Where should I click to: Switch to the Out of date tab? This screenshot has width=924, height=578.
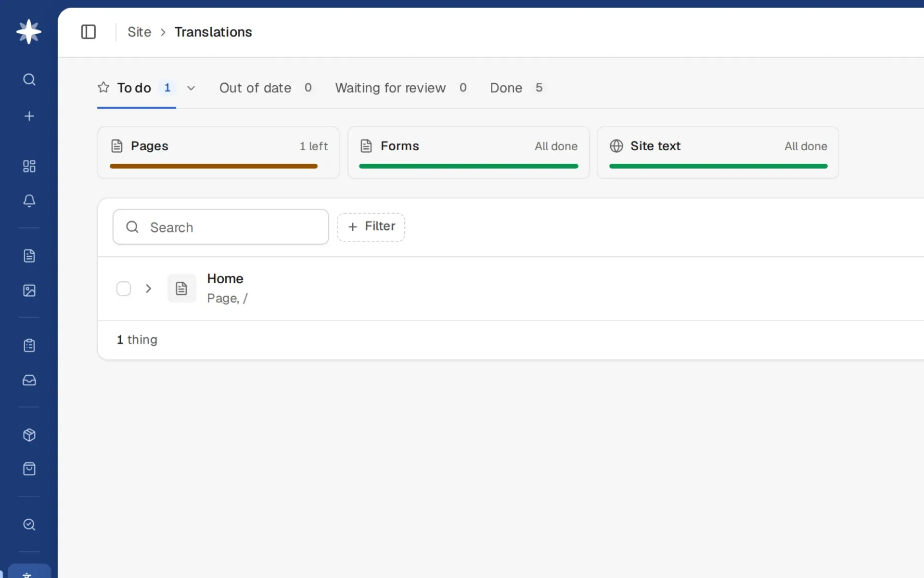tap(266, 88)
